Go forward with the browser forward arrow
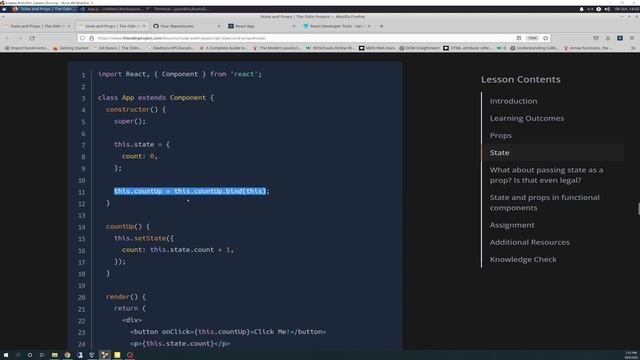640x360 pixels. point(20,38)
